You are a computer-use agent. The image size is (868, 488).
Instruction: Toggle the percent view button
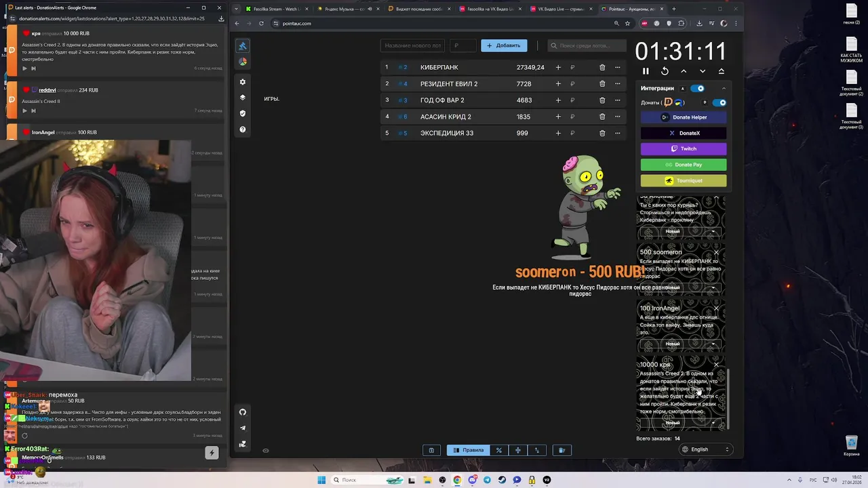point(499,450)
